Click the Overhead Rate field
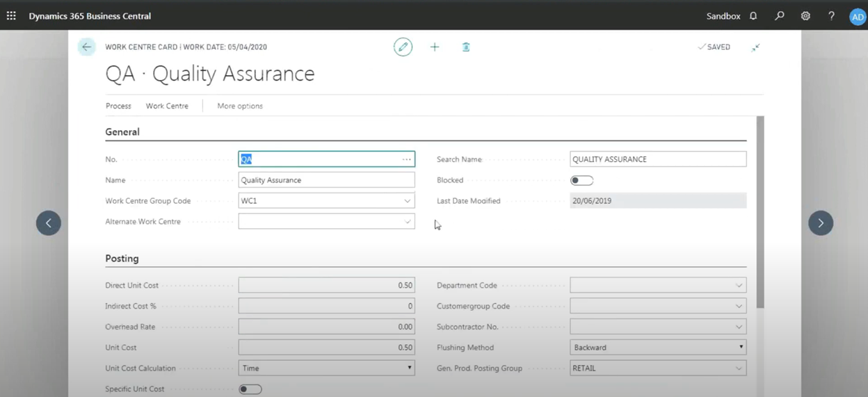The image size is (868, 397). (x=326, y=327)
